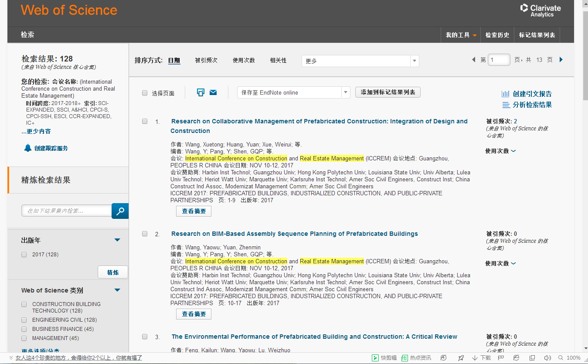Collapse the Web of Science 类别 section

(117, 290)
